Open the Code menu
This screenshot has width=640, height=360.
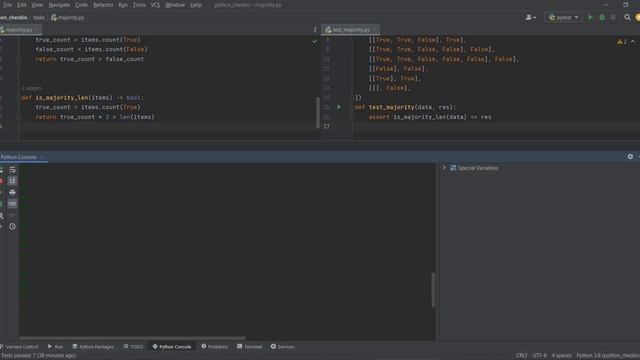pos(81,5)
